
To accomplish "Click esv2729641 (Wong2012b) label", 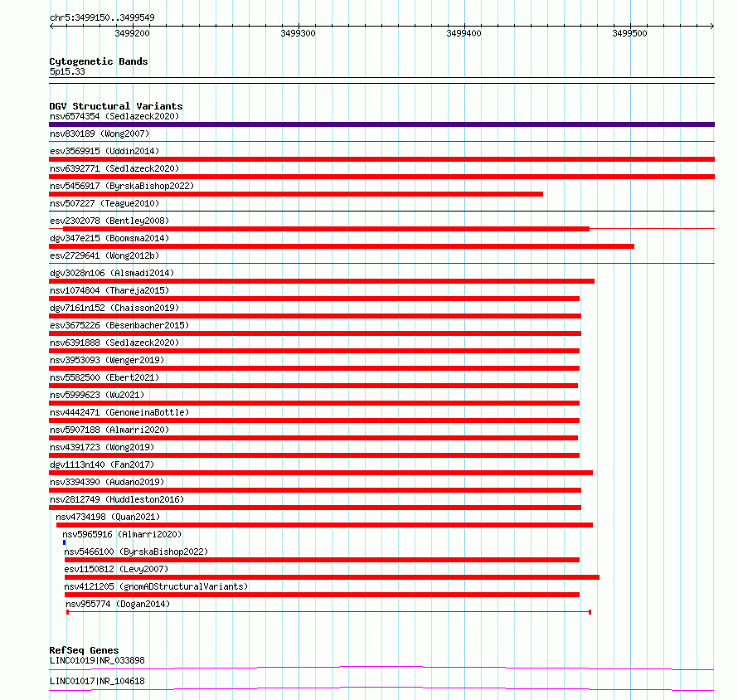I will [x=104, y=255].
